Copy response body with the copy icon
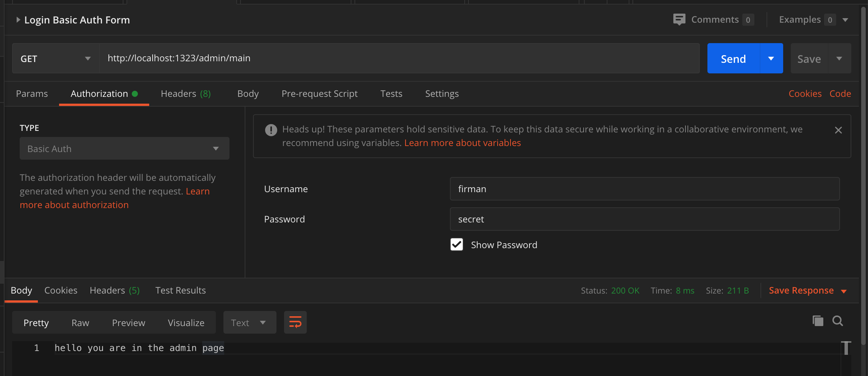 click(818, 321)
